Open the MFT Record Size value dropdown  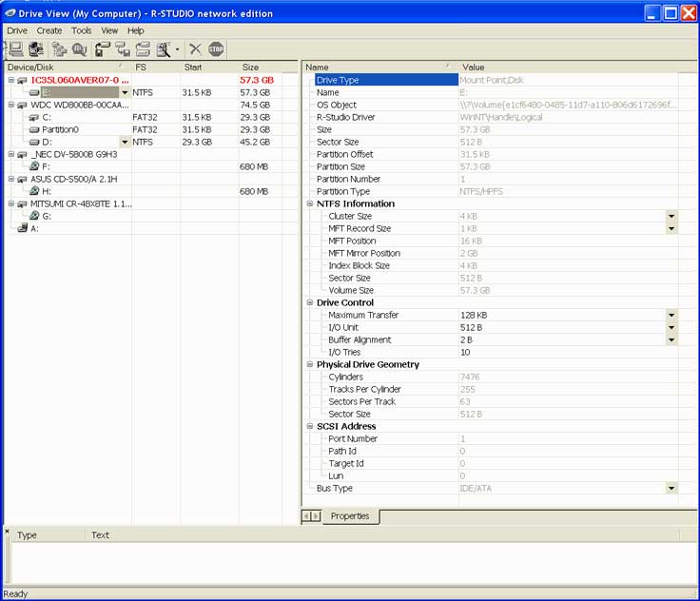pos(671,229)
